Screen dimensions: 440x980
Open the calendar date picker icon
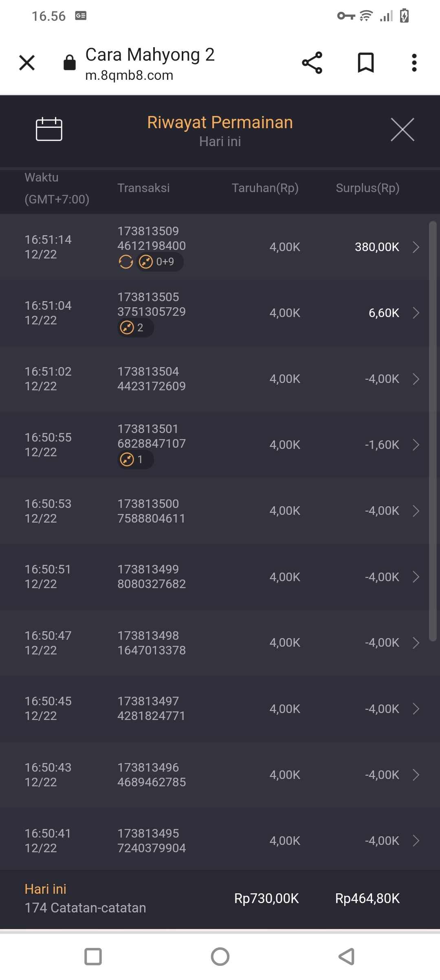(x=49, y=129)
